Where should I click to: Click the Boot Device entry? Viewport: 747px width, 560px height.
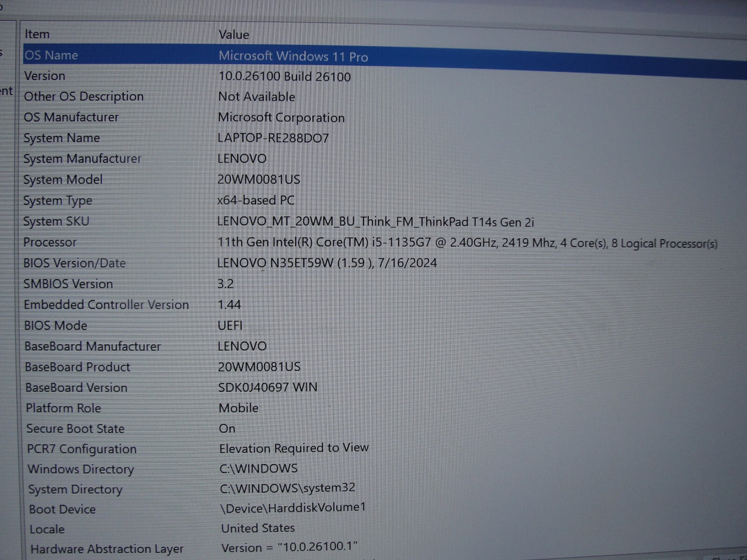pos(62,509)
